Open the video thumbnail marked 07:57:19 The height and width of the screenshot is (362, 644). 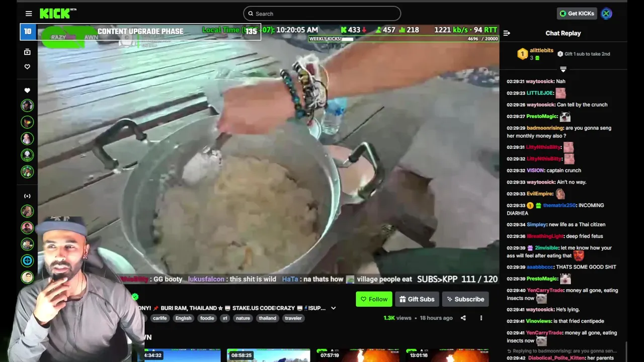point(358,355)
